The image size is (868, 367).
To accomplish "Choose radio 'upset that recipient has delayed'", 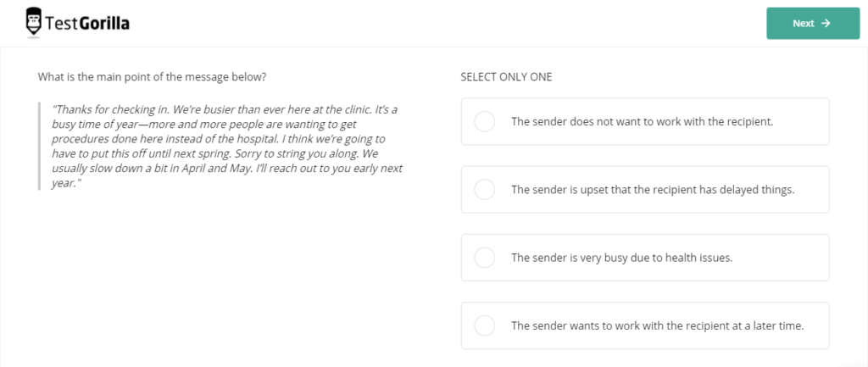I will pos(485,189).
